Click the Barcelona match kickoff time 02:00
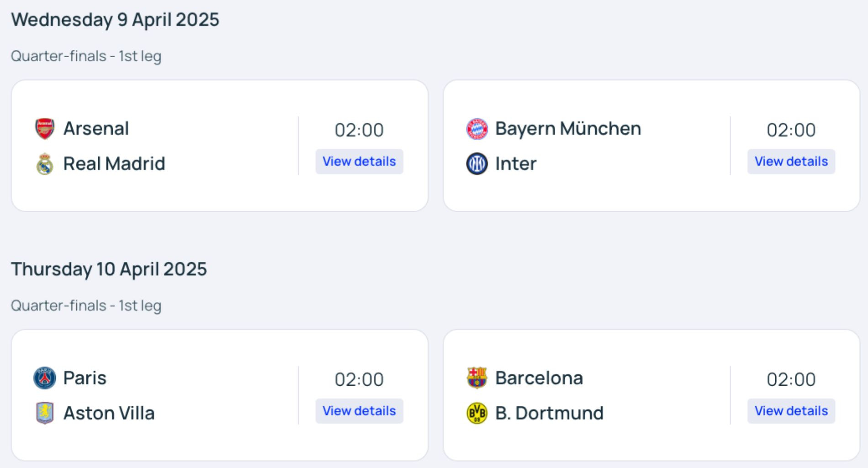This screenshot has width=868, height=468. pyautogui.click(x=791, y=379)
